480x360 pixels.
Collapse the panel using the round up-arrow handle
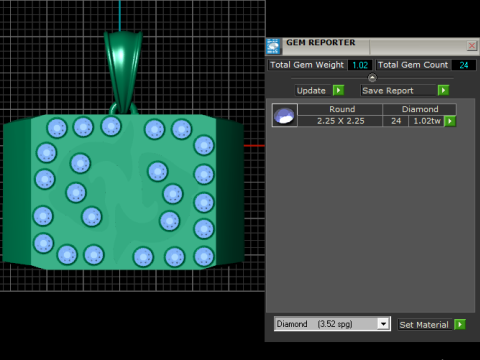pos(372,78)
